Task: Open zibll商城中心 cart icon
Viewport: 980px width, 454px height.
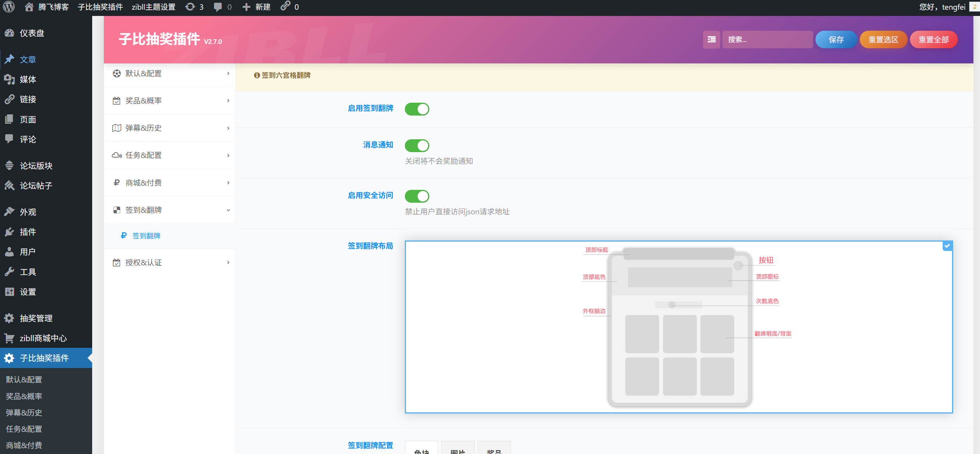Action: (x=9, y=338)
